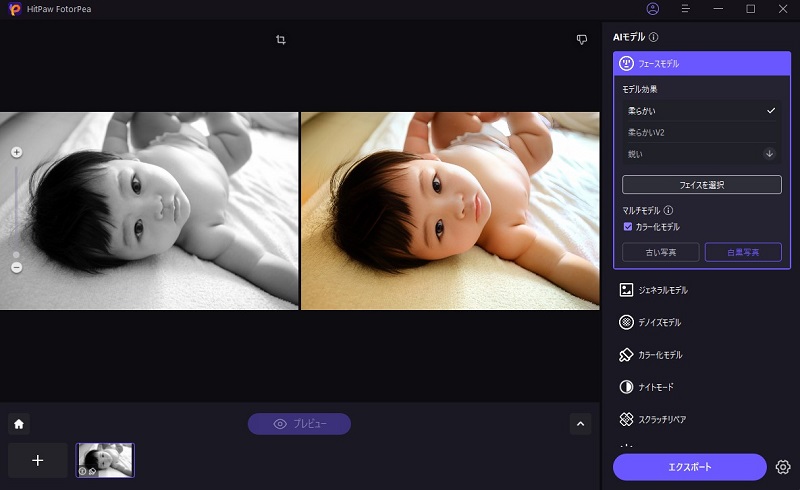Select the crop tool icon

click(281, 40)
